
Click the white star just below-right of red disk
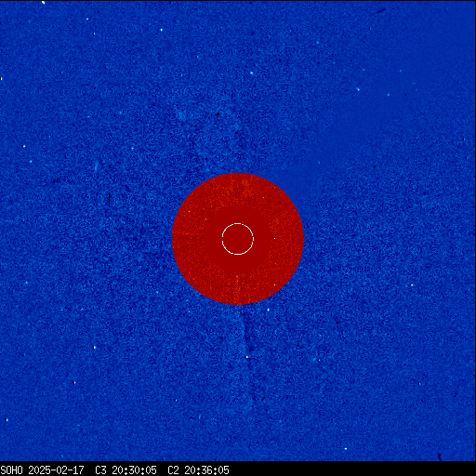(269, 310)
